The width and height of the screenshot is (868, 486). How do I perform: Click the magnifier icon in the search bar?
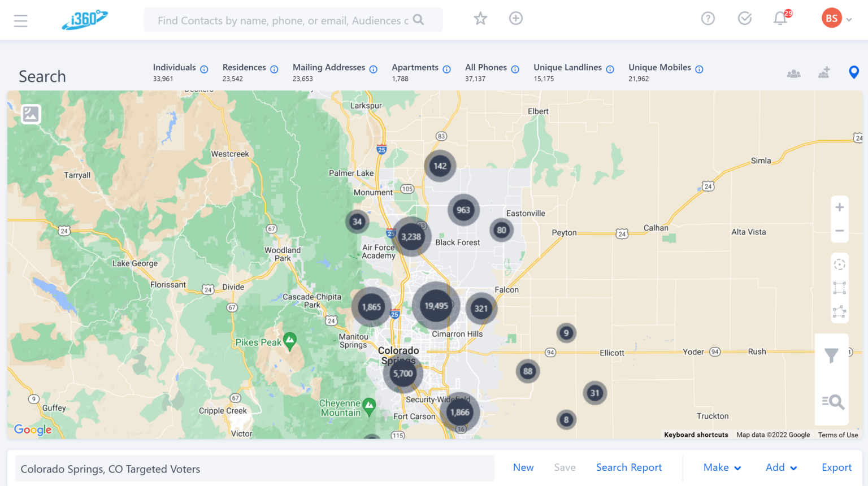pos(418,20)
